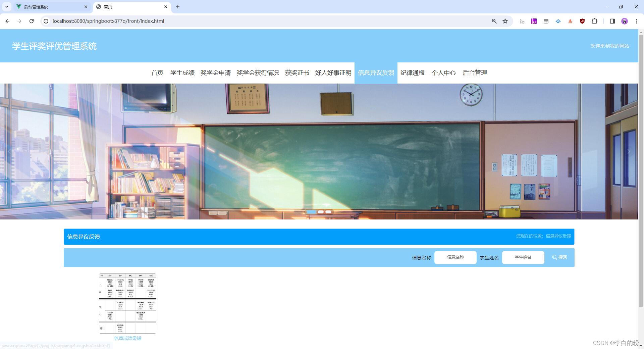Select the third carousel indicator dot
Image resolution: width=644 pixels, height=349 pixels.
328,212
